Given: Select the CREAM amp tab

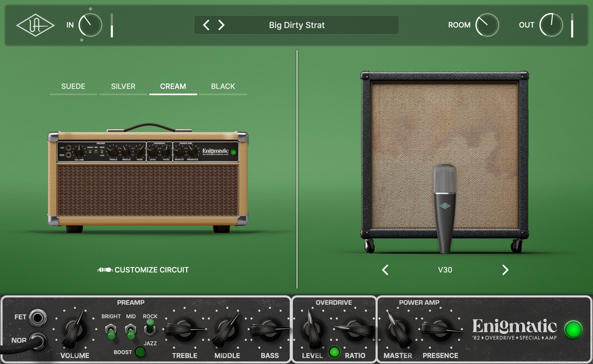Looking at the screenshot, I should (173, 87).
